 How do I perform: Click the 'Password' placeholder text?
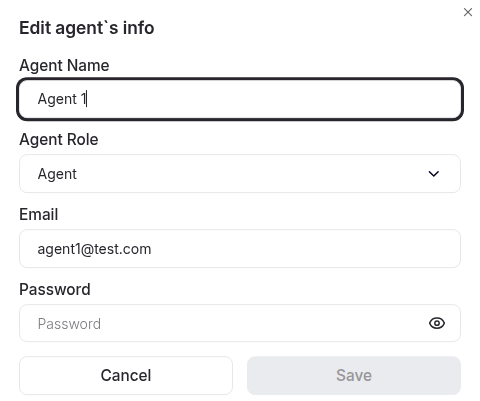click(69, 324)
